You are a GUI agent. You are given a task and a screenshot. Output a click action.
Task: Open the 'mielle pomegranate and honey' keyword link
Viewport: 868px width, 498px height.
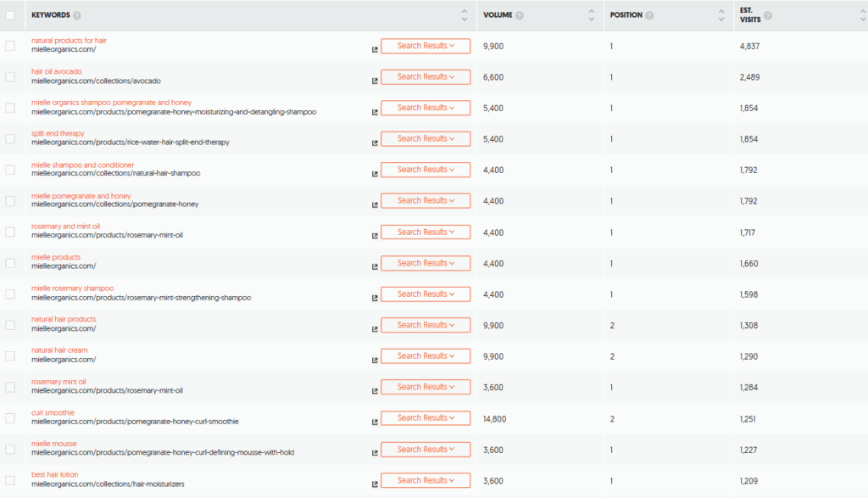81,195
